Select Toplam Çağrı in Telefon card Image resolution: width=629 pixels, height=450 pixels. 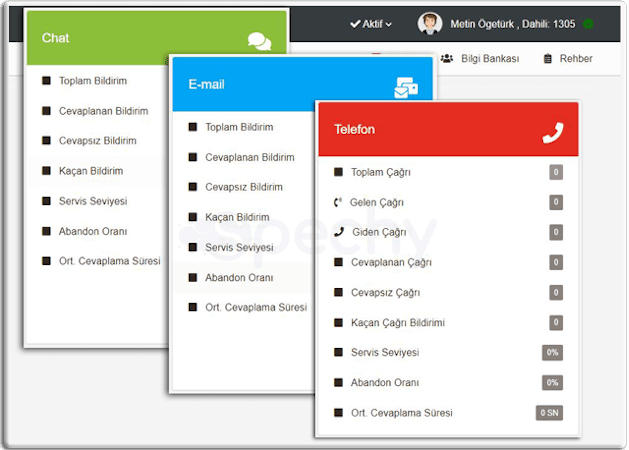pos(381,172)
